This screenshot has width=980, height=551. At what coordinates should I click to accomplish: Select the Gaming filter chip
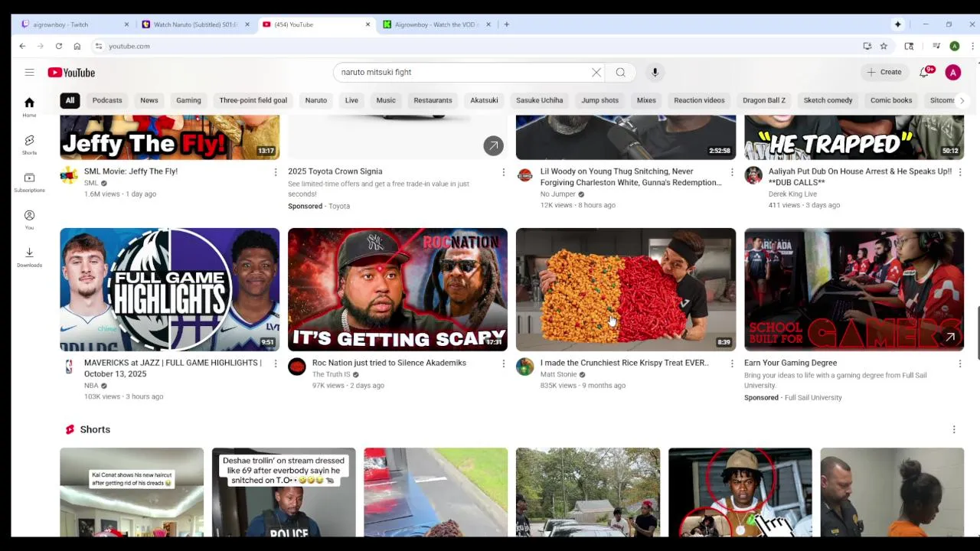[x=188, y=100]
